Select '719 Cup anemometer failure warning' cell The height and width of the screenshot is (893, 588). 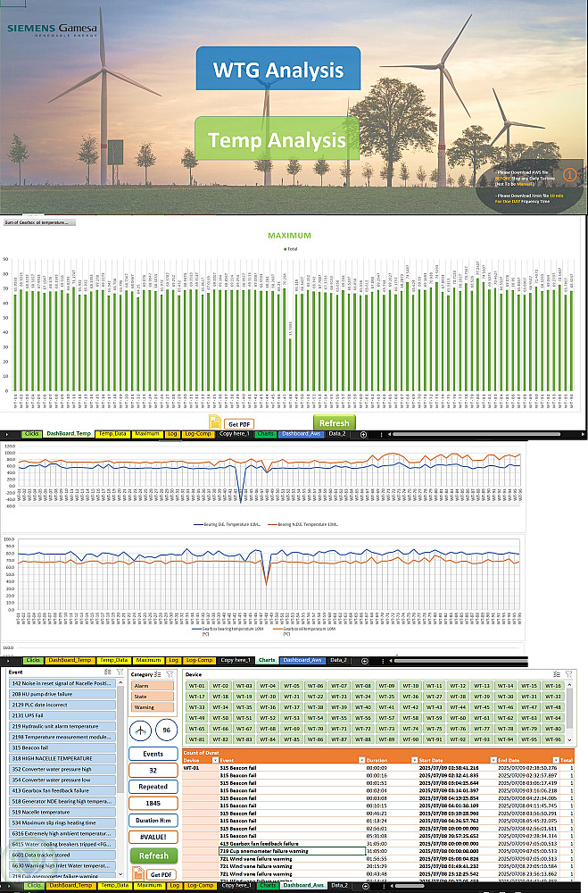click(292, 851)
